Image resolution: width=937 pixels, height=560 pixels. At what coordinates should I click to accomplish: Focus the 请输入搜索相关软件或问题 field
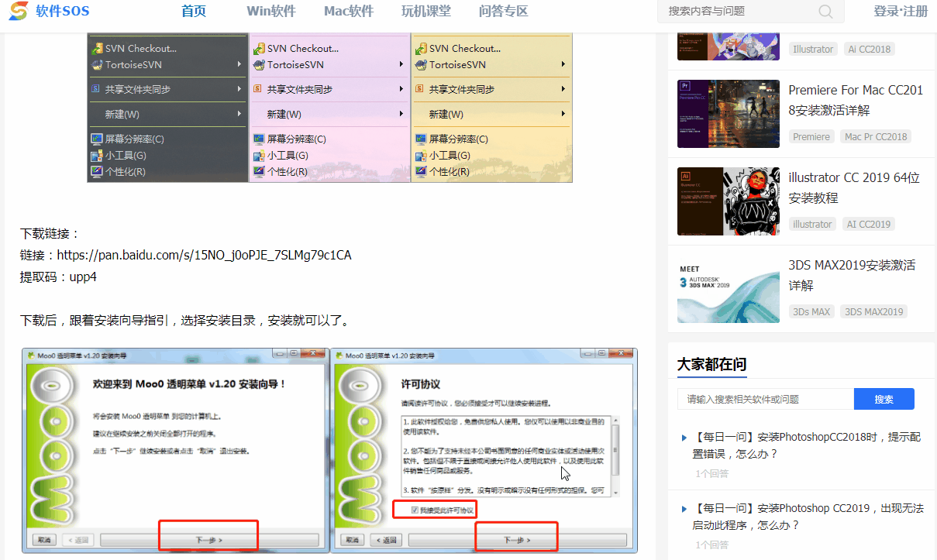(766, 399)
